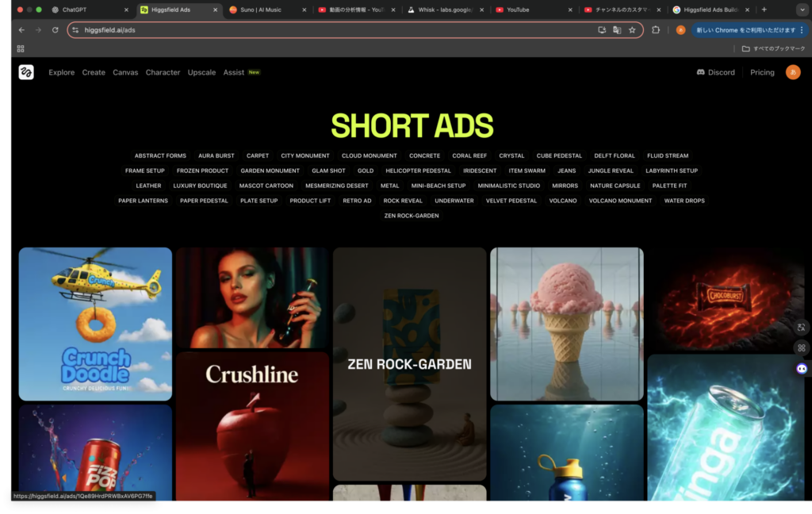This screenshot has height=514, width=812.
Task: Open the apps grid in bookmarks bar
Action: 21,48
